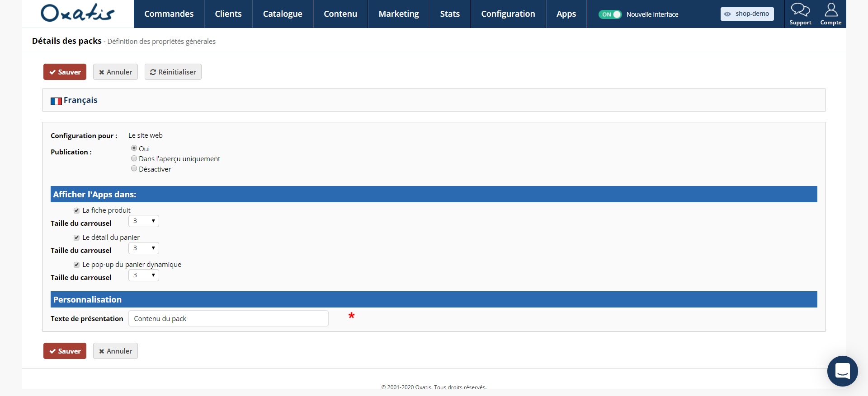Viewport: 868px width, 396px height.
Task: Open carousel size dropdown under Le détail du panier
Action: [x=144, y=248]
